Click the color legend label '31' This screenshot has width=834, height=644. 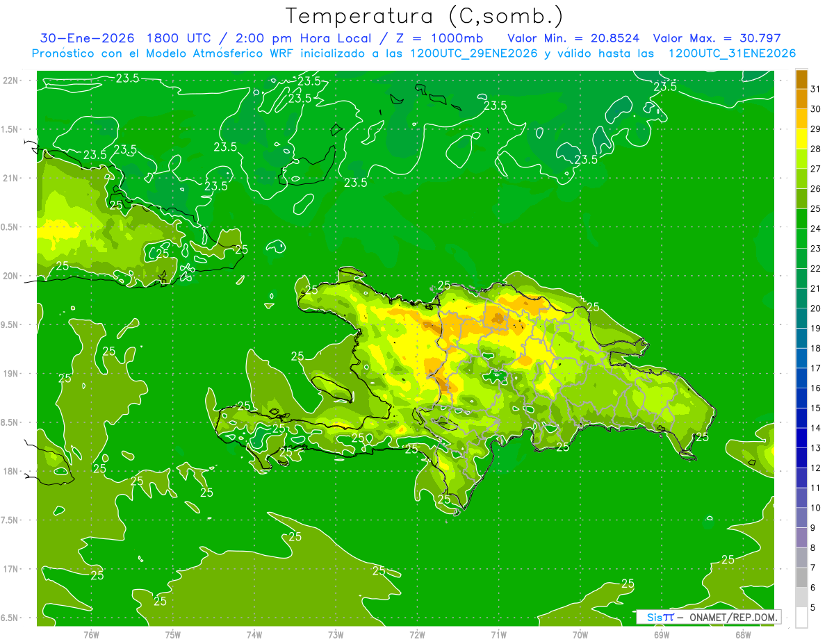click(815, 89)
